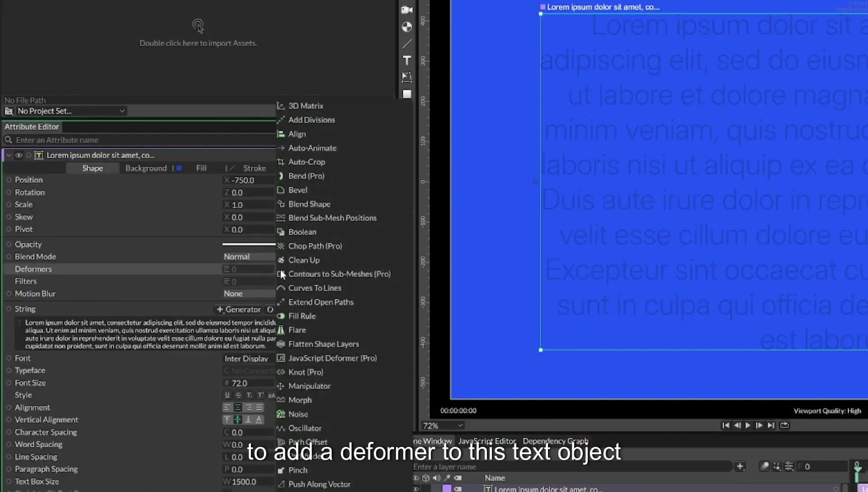Toggle Position attribute animation circle
Screen dimensions: 868x492
(x=9, y=180)
